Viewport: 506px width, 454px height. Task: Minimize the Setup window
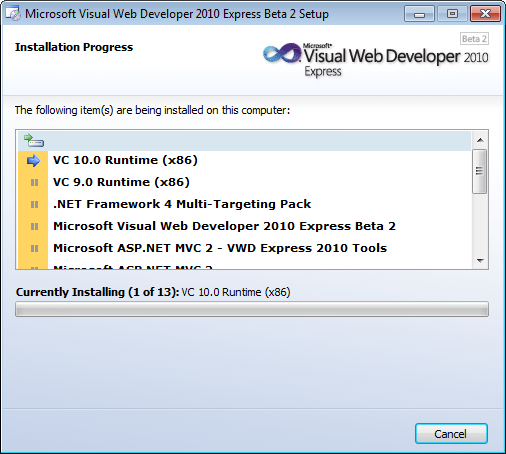pos(419,14)
